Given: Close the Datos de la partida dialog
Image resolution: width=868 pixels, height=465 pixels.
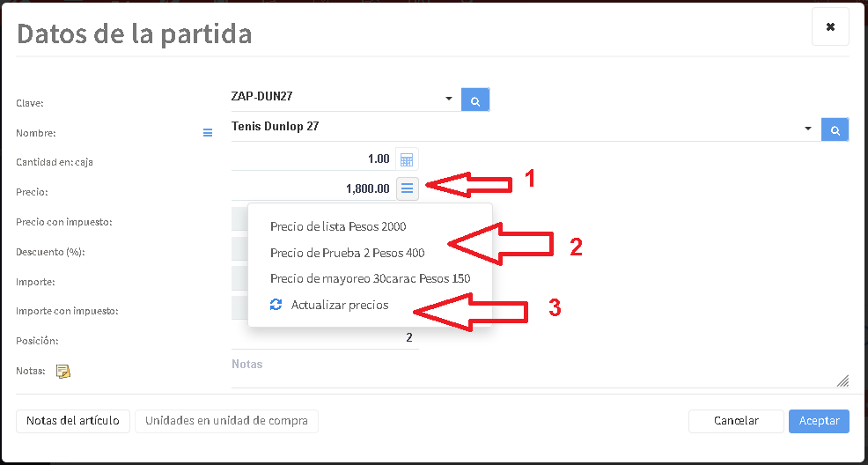Looking at the screenshot, I should (830, 27).
